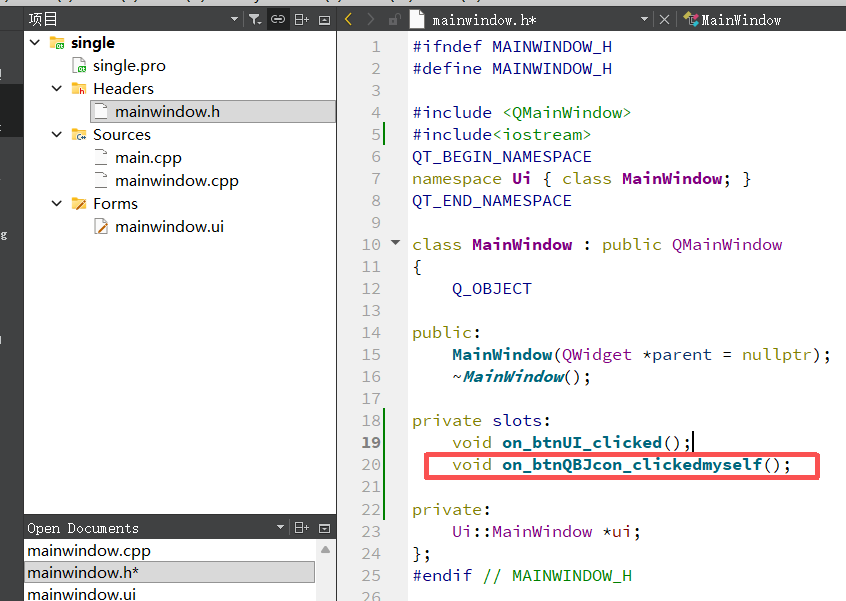Select the single project root item
Image resolution: width=846 pixels, height=601 pixels.
coord(93,43)
